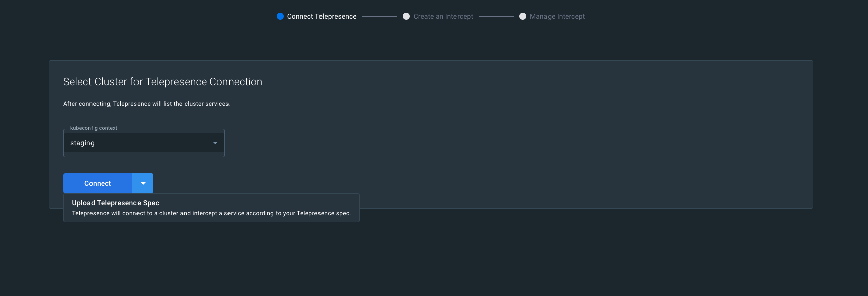Click the staging value text in the select
The width and height of the screenshot is (868, 296).
click(x=82, y=143)
